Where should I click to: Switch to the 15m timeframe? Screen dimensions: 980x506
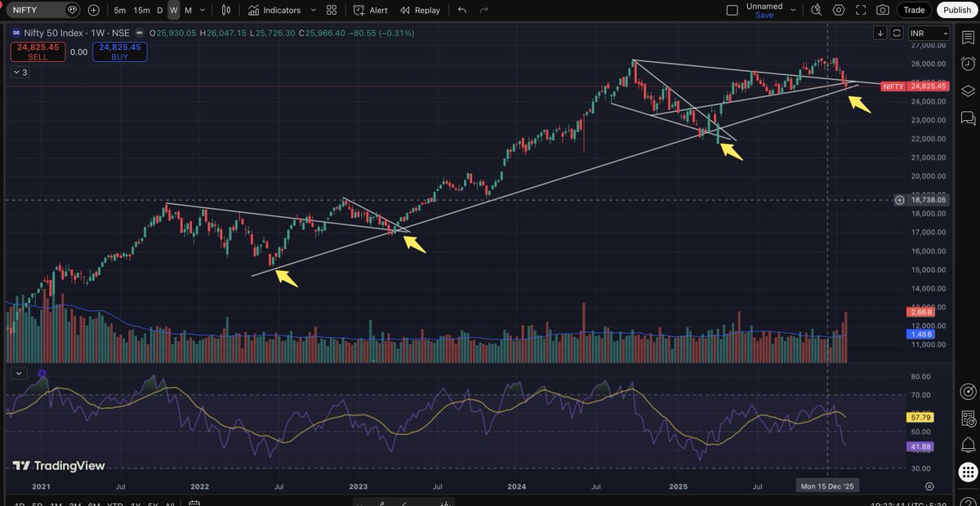pos(141,10)
